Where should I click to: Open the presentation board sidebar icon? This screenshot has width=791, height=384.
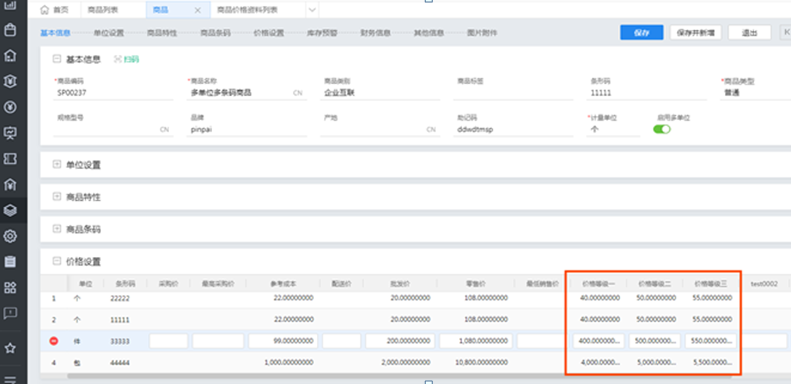pos(10,133)
